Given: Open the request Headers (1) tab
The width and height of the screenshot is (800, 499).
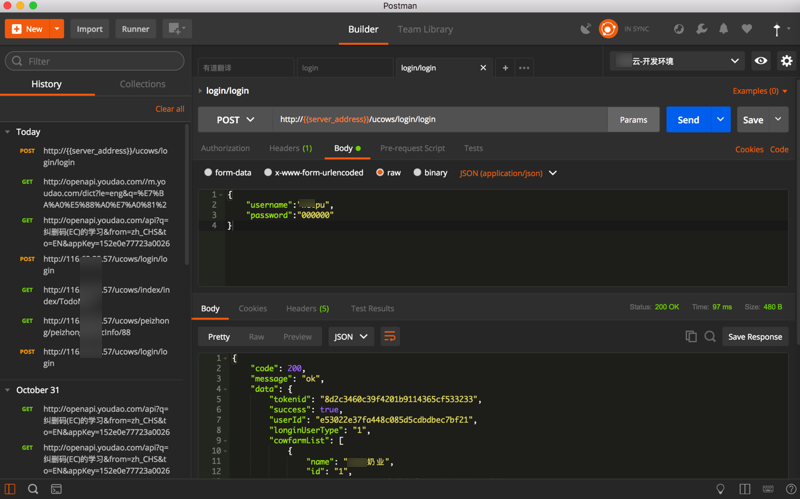Looking at the screenshot, I should (290, 148).
